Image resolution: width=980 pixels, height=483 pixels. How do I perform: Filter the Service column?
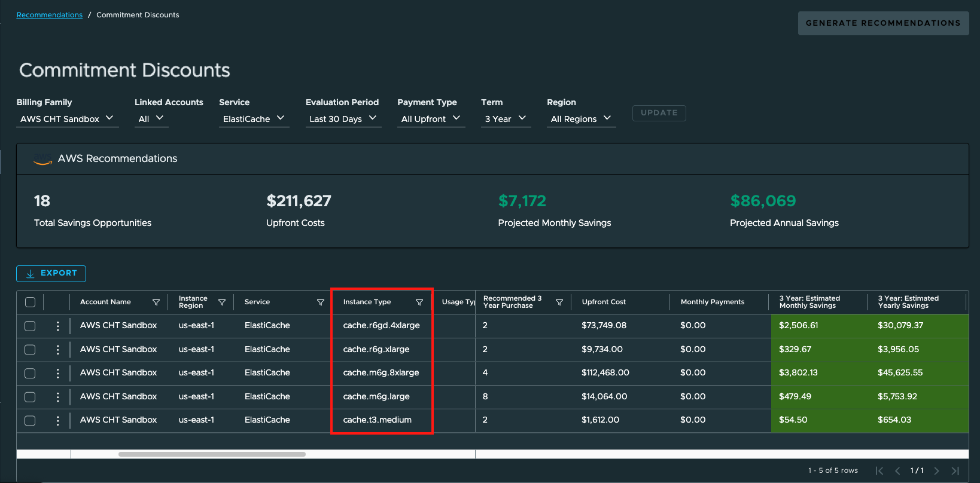(321, 302)
